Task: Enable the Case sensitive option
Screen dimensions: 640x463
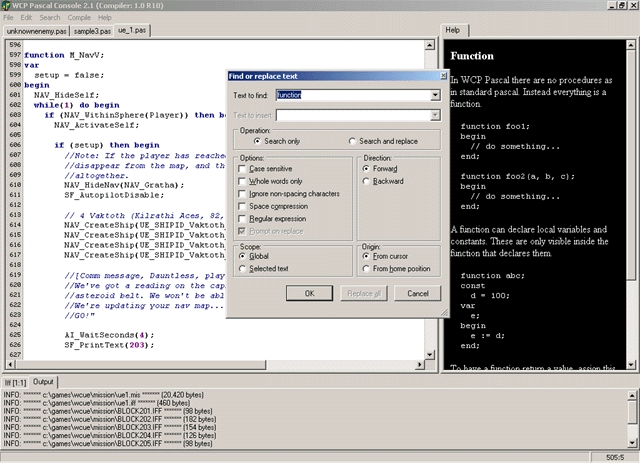Action: [x=243, y=169]
